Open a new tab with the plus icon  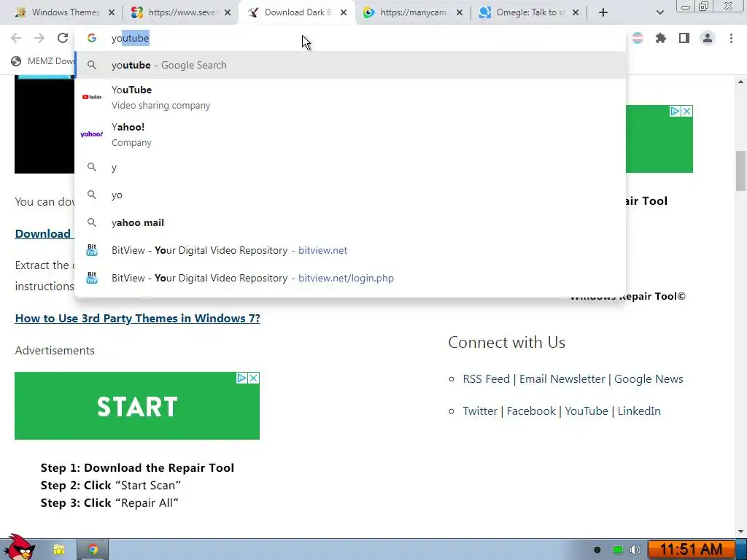pyautogui.click(x=603, y=12)
